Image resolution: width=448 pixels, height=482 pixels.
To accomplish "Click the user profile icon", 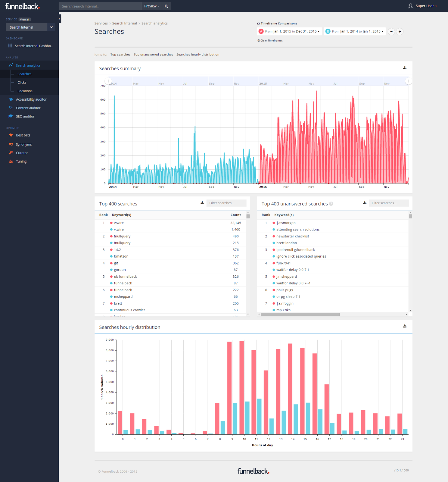I will point(410,6).
